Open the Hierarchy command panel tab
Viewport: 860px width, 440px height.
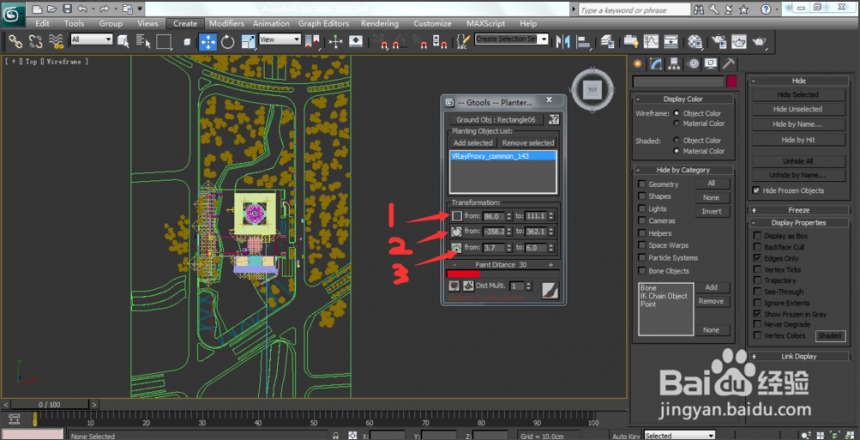pos(674,64)
